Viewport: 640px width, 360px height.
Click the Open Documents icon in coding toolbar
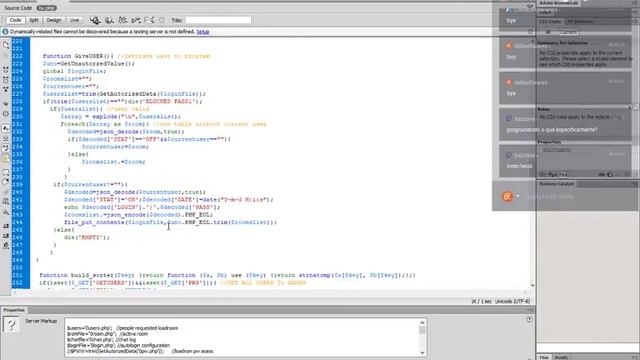click(6, 45)
